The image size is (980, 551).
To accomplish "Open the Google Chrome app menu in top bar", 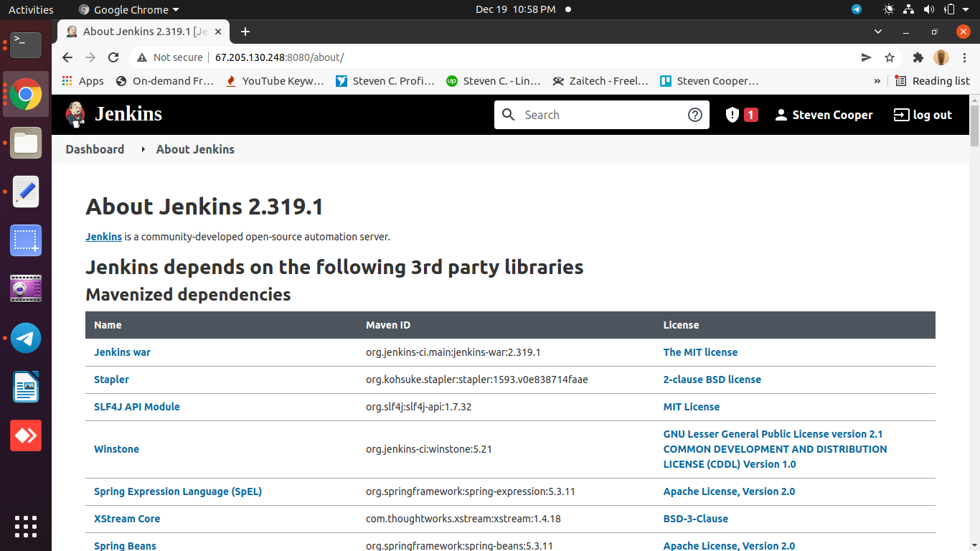I will (x=128, y=9).
